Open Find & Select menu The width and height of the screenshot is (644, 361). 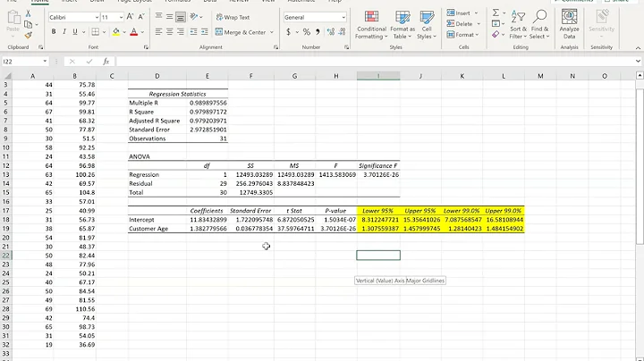click(x=539, y=25)
